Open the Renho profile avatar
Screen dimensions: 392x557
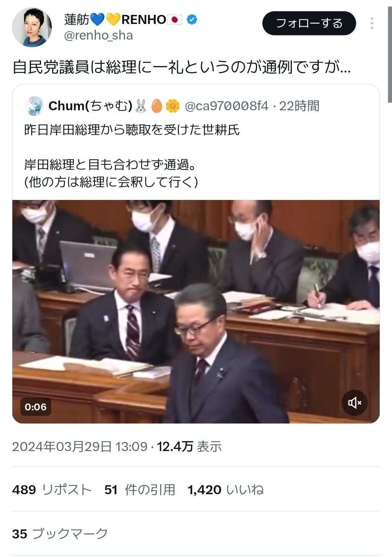click(32, 27)
